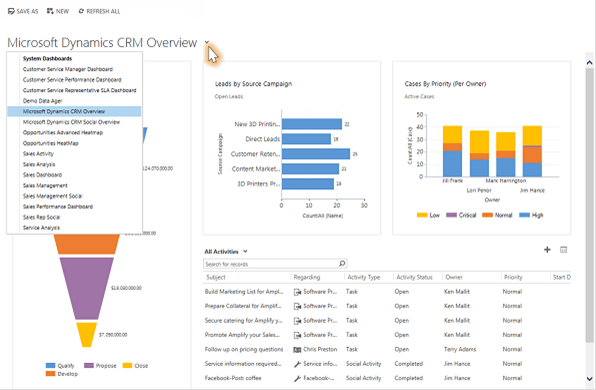596x390 pixels.
Task: Open Facebook-Post: coffee activity
Action: pyautogui.click(x=233, y=378)
